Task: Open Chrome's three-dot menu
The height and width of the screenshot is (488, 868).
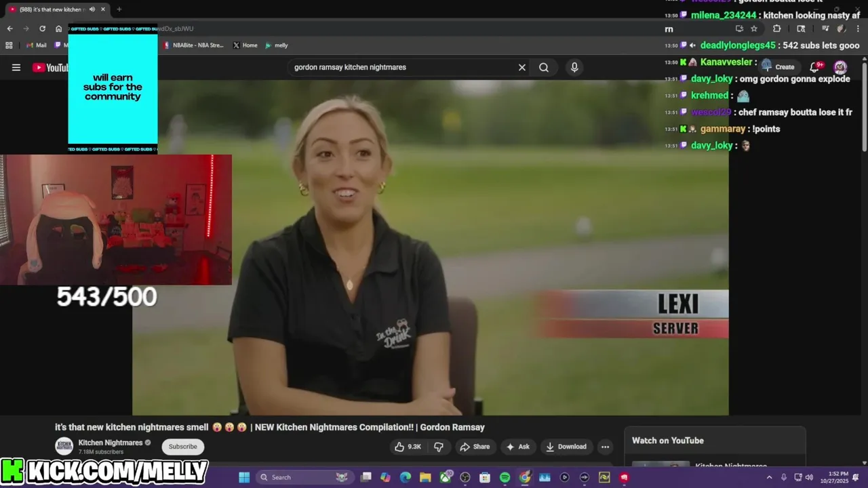Action: (858, 28)
